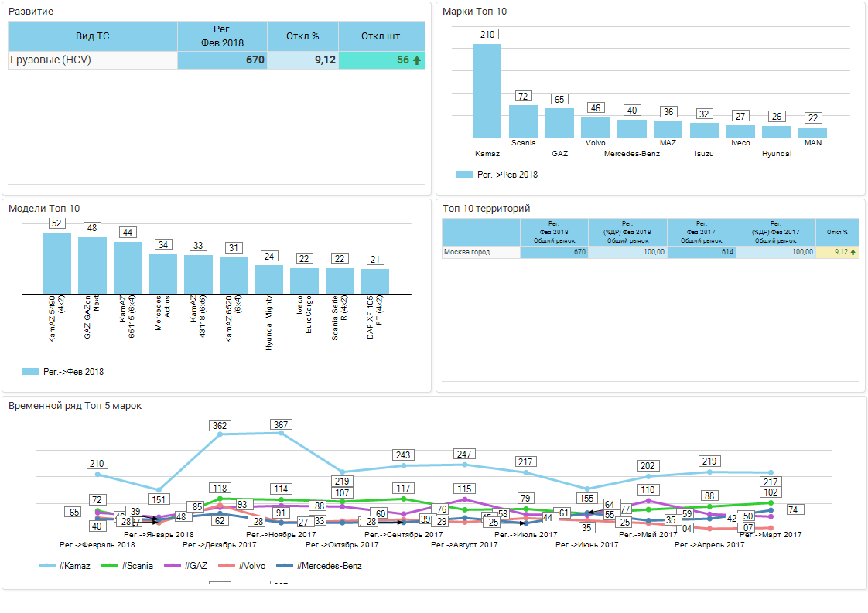This screenshot has height=613, width=868.
Task: Click the Kamaz data point labeled 243
Action: tap(403, 466)
